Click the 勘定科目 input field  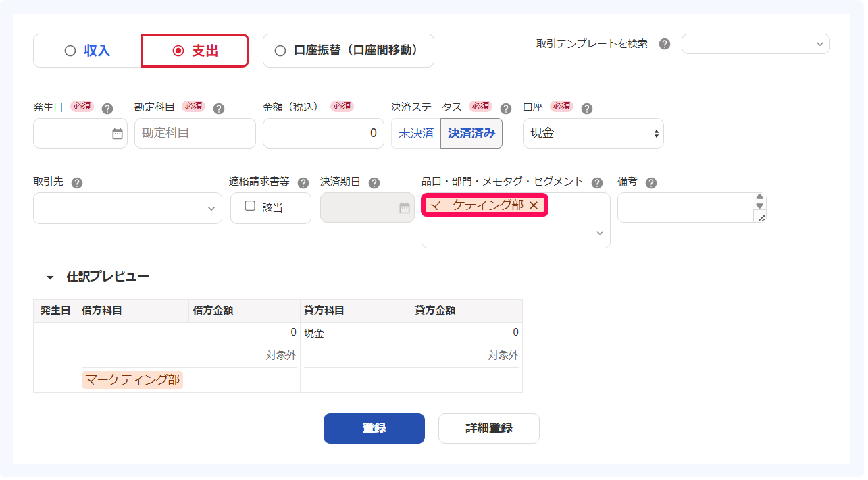point(195,133)
